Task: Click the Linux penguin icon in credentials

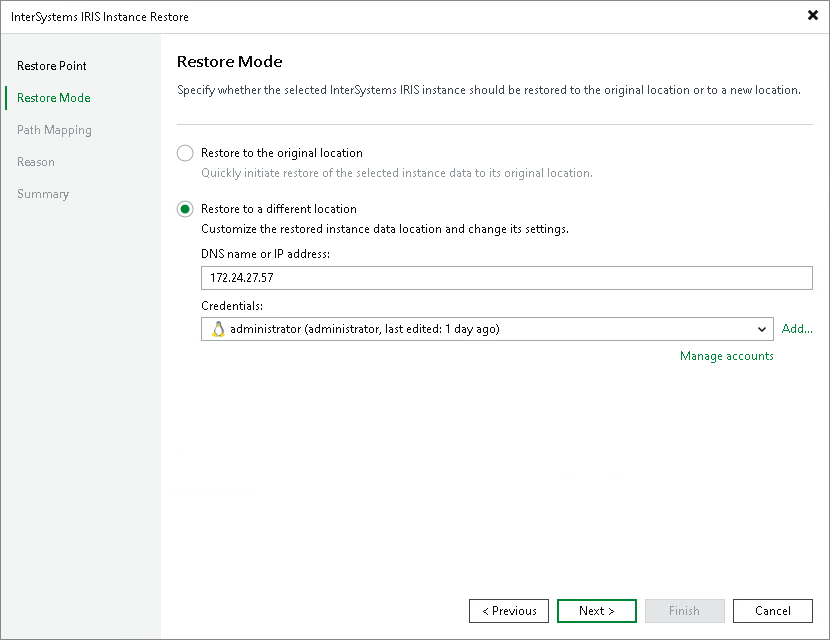Action: tap(218, 329)
